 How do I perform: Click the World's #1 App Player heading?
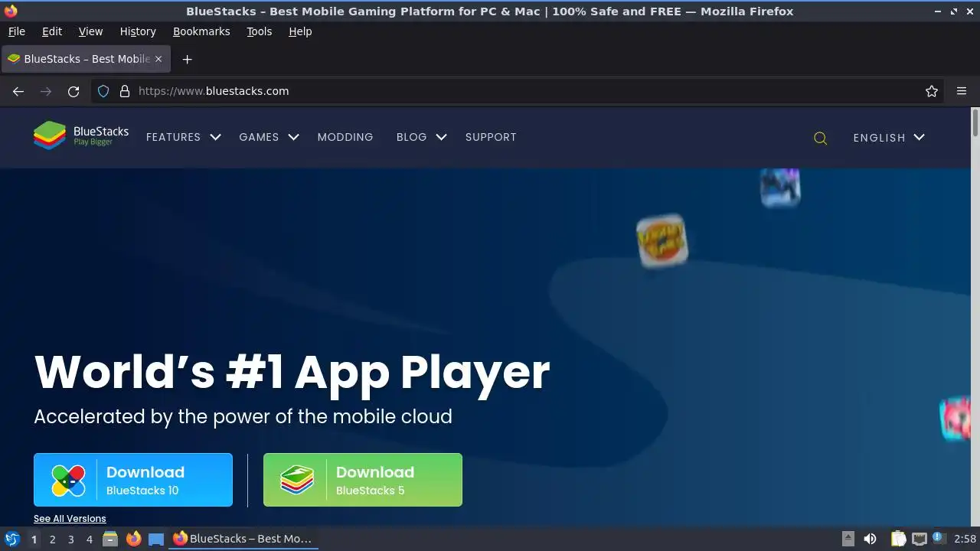[292, 372]
